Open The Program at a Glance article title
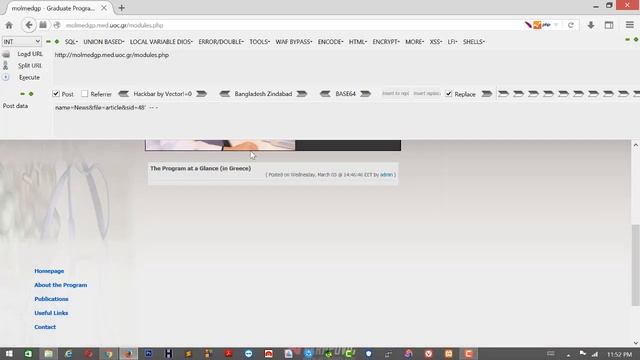 pyautogui.click(x=200, y=168)
